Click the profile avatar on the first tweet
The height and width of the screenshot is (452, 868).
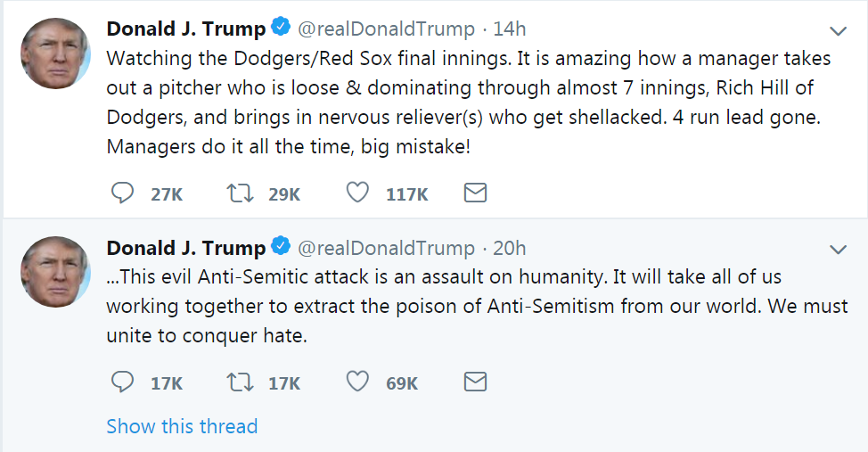[x=55, y=53]
